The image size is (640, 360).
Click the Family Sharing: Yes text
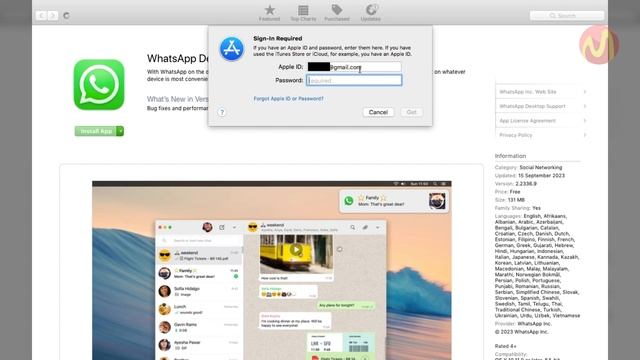[x=518, y=208]
